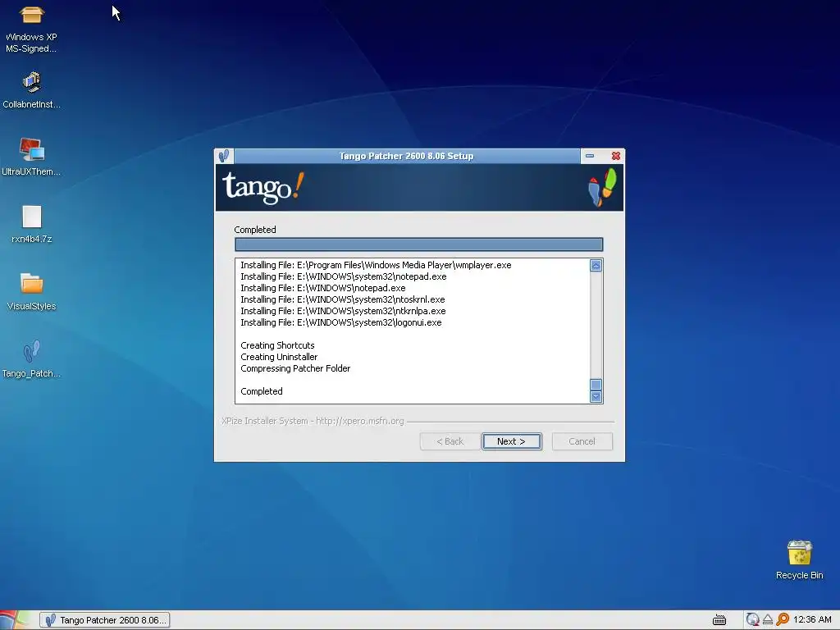This screenshot has height=630, width=840.
Task: Minimize the Tango Patcher Setup window
Action: pos(590,156)
